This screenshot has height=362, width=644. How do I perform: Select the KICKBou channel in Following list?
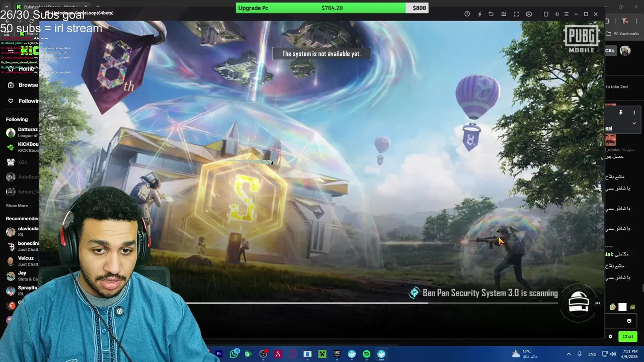pyautogui.click(x=22, y=147)
